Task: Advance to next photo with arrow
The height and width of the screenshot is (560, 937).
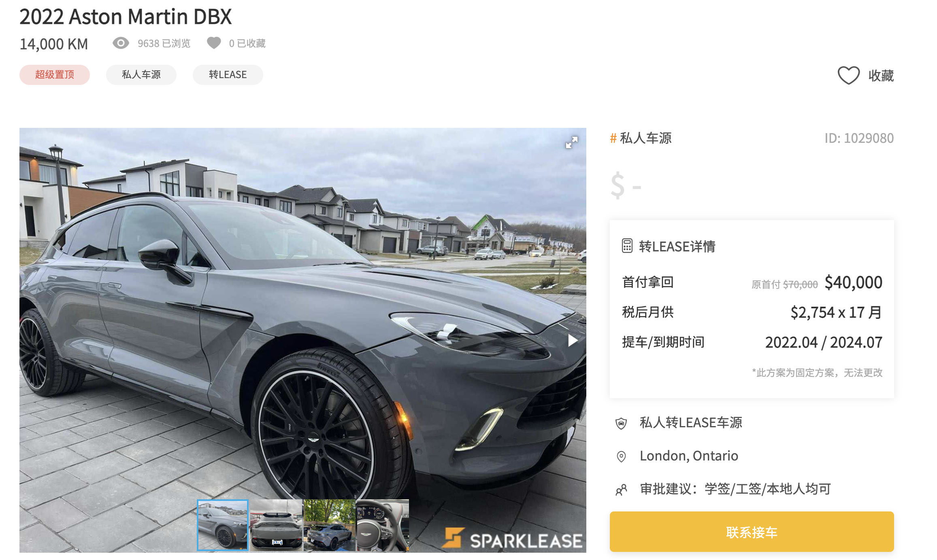Action: point(572,340)
